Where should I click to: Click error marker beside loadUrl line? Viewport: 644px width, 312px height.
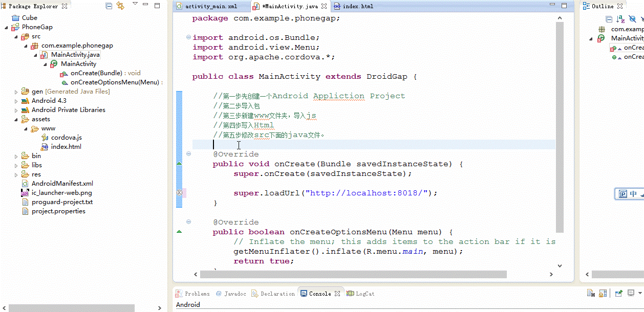(179, 193)
